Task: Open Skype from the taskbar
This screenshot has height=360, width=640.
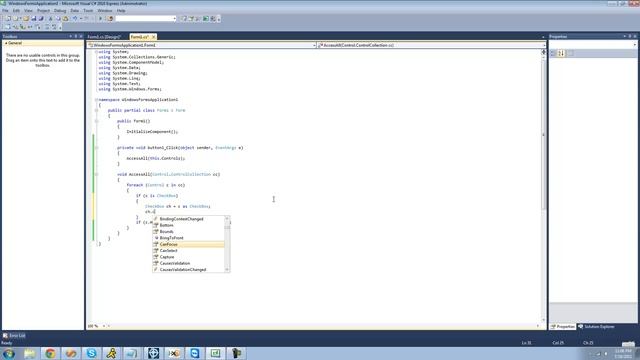Action: [x=91, y=353]
